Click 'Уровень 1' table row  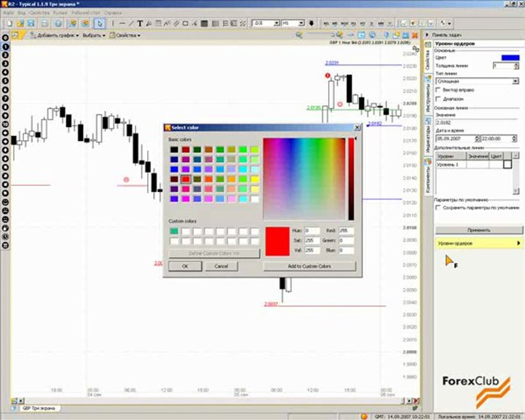(474, 164)
